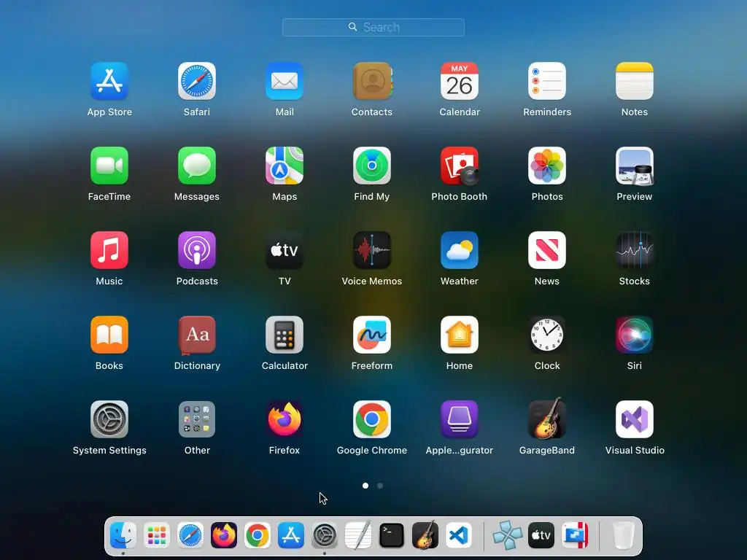This screenshot has height=560, width=747.
Task: Open the red-striped folder app in Dock
Action: [575, 535]
